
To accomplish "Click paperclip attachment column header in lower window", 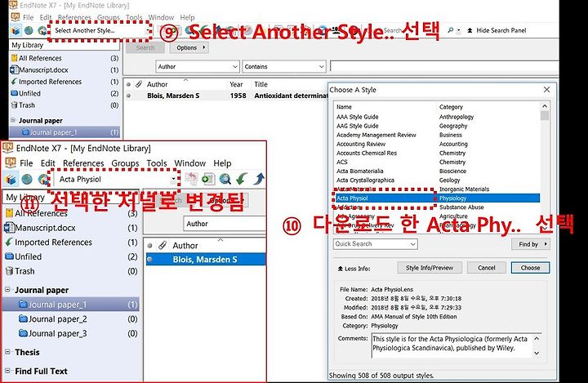I will click(x=162, y=246).
